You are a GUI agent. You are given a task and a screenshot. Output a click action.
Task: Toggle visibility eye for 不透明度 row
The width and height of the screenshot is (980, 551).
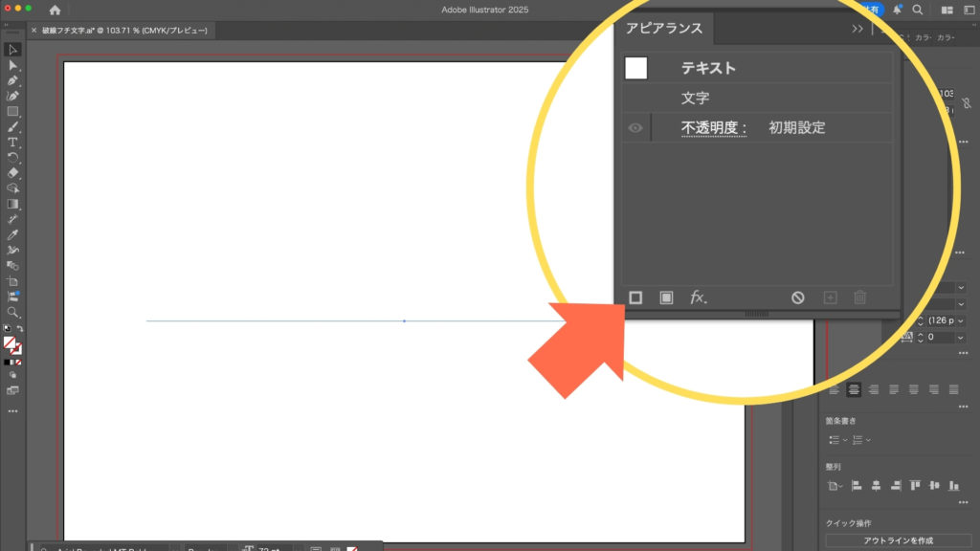click(635, 128)
